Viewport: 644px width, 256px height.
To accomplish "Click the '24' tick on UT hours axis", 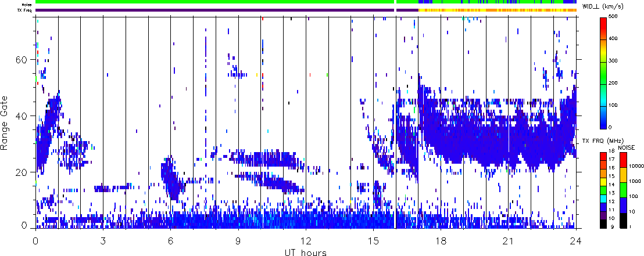I will point(576,241).
